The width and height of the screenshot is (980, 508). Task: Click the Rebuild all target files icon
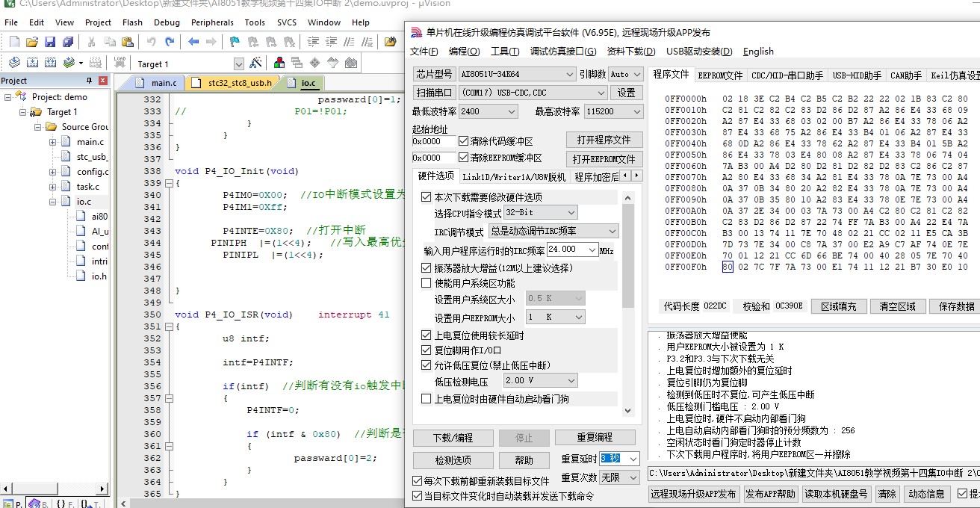pyautogui.click(x=50, y=63)
